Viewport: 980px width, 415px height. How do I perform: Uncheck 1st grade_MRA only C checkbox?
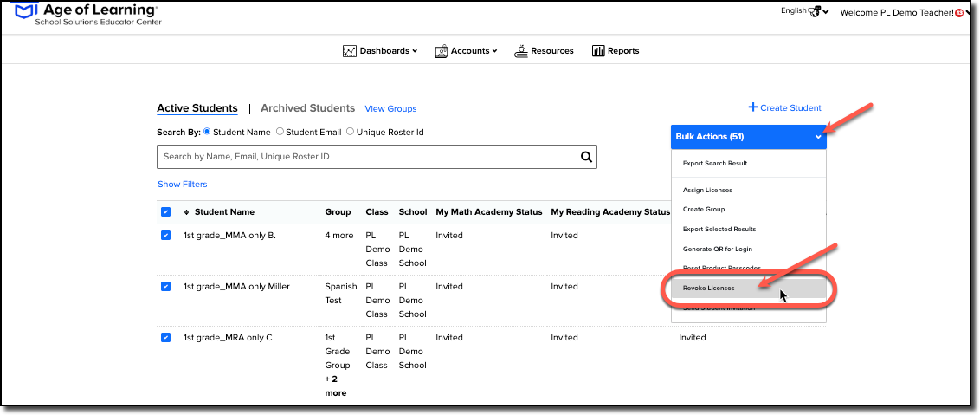click(x=165, y=337)
